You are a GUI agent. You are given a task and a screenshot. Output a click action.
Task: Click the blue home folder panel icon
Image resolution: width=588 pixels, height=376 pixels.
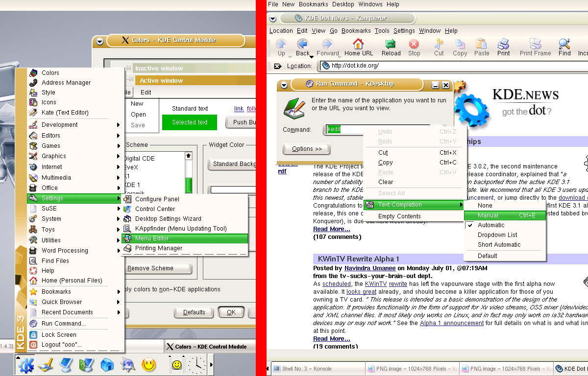pyautogui.click(x=107, y=365)
